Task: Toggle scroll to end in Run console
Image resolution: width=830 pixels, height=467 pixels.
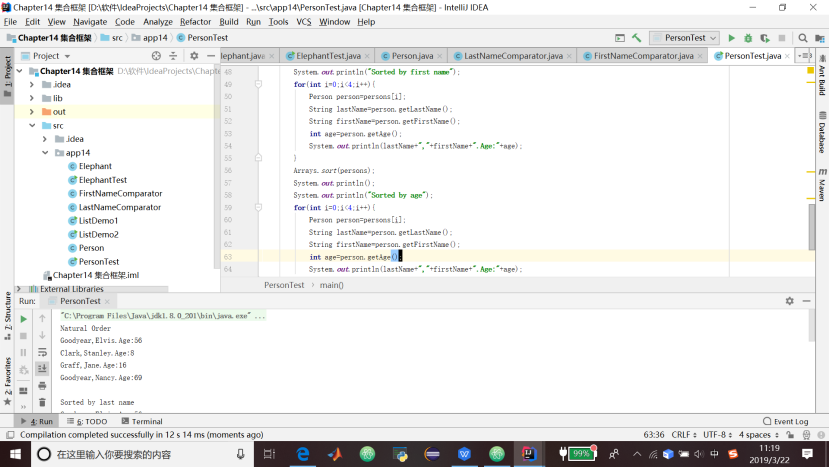Action: click(42, 369)
